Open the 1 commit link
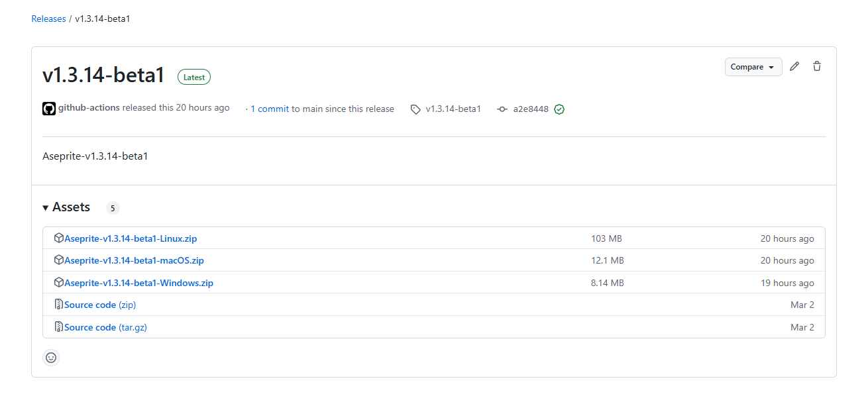 click(x=270, y=109)
